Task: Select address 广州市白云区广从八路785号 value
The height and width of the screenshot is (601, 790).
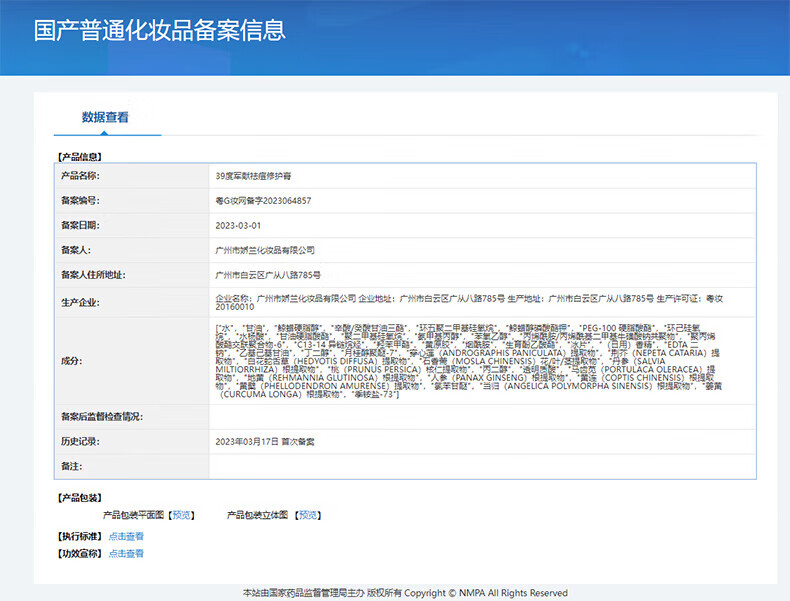Action: pyautogui.click(x=268, y=275)
